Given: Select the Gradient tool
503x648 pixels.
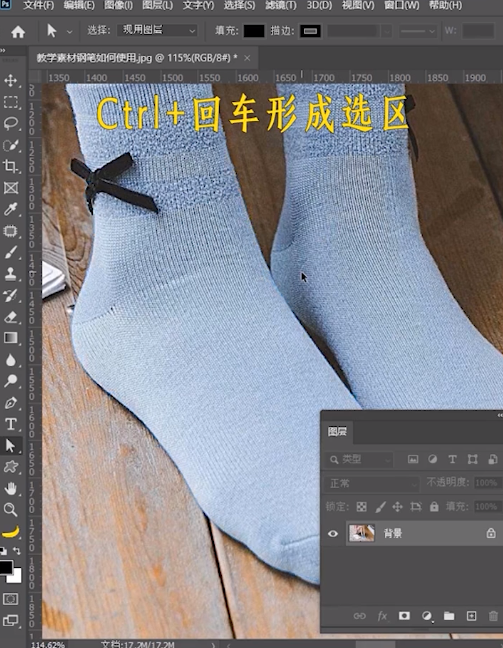Looking at the screenshot, I should [x=11, y=338].
